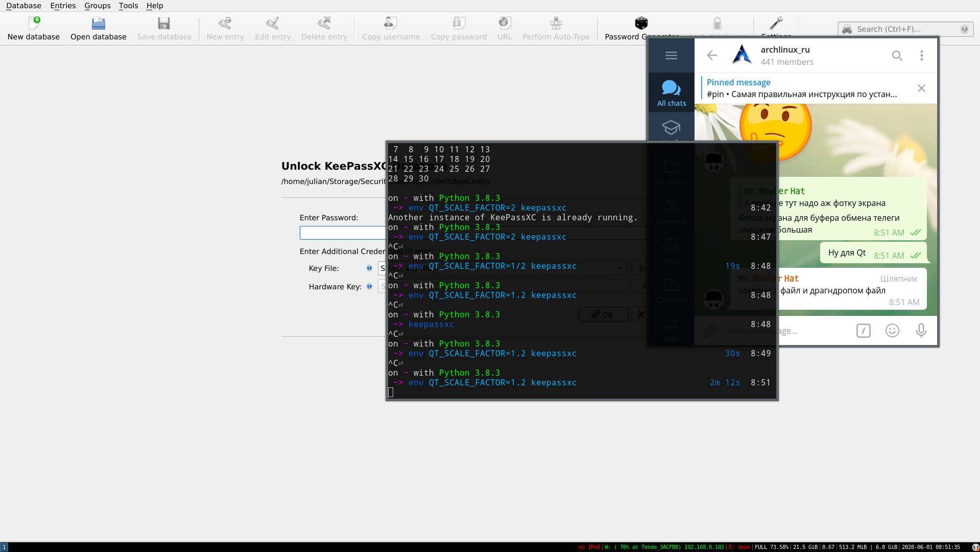The width and height of the screenshot is (980, 552).
Task: Open the Database menu
Action: 23,6
